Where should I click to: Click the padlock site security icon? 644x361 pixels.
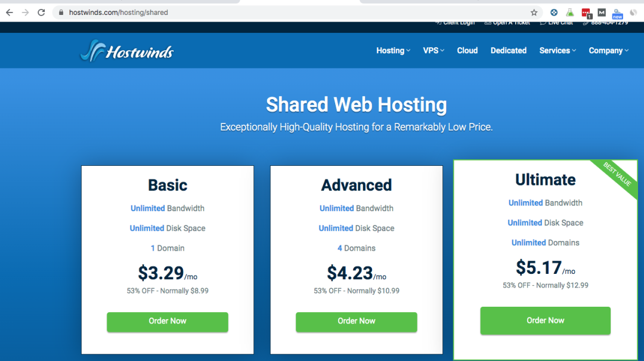point(61,13)
